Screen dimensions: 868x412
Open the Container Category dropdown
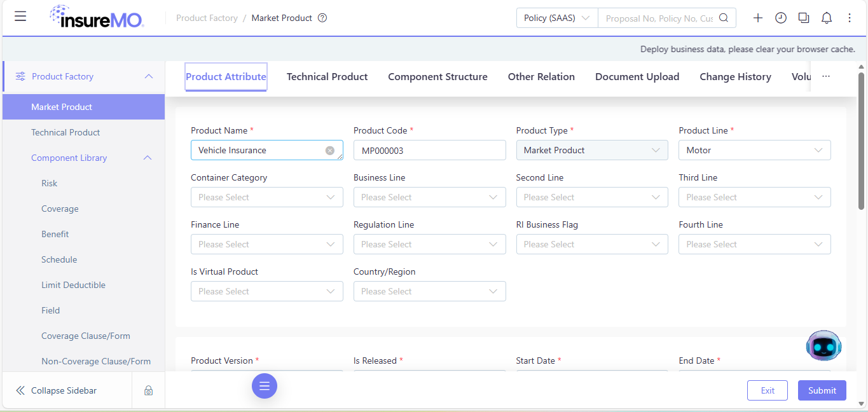click(x=267, y=197)
